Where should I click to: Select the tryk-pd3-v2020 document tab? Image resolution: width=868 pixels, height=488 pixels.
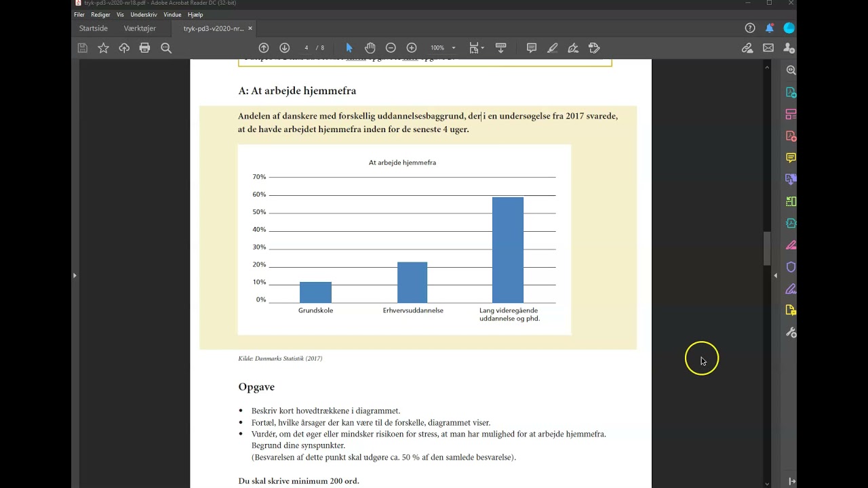[x=213, y=28]
